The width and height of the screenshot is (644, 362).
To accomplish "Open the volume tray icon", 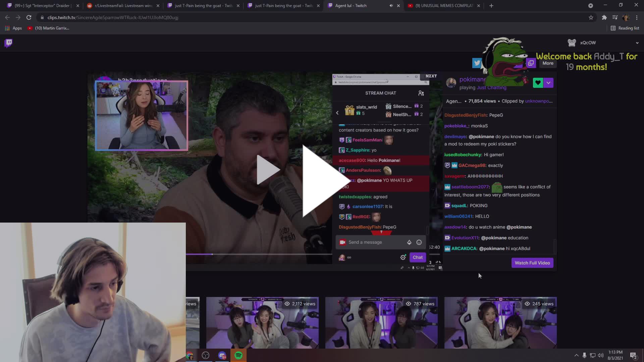I will (x=600, y=355).
